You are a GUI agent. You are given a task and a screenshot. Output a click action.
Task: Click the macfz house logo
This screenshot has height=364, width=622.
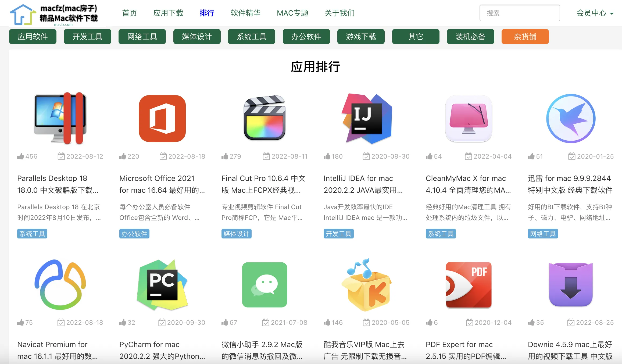click(54, 15)
